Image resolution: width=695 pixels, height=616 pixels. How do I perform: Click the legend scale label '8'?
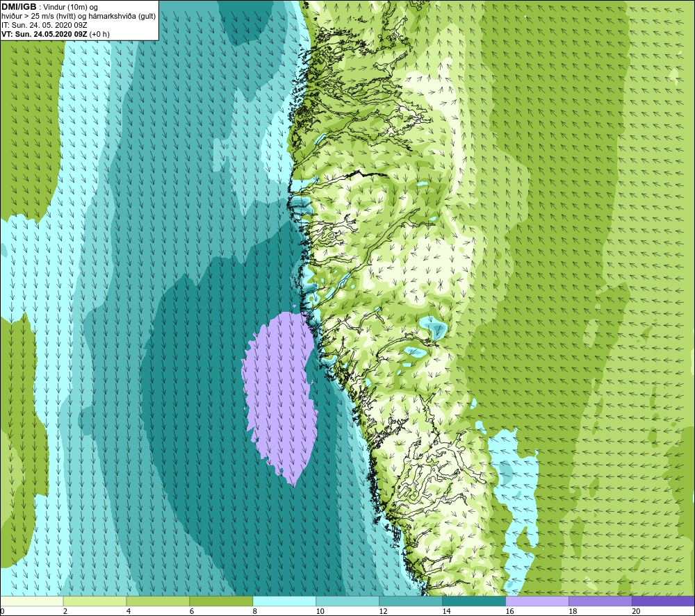click(255, 611)
